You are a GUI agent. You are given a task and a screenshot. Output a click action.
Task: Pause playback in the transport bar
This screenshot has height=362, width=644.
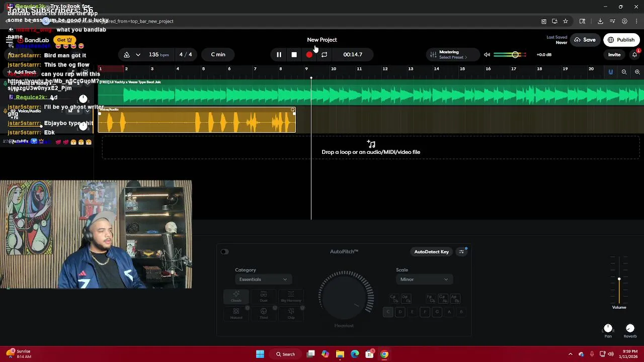(x=279, y=54)
